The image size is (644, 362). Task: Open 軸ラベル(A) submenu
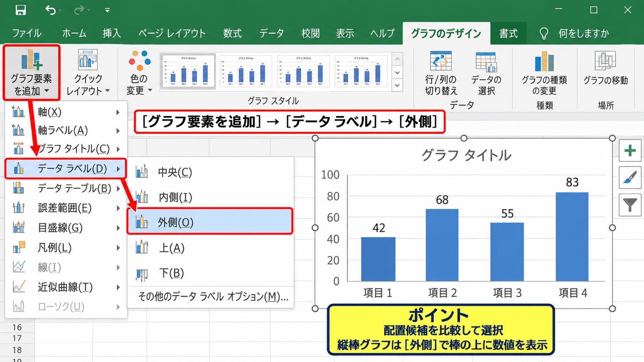66,130
